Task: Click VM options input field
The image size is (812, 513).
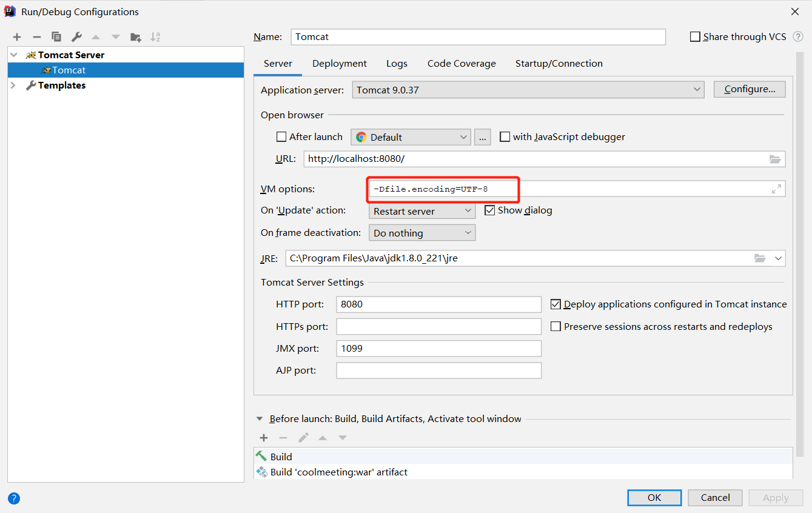Action: click(577, 189)
